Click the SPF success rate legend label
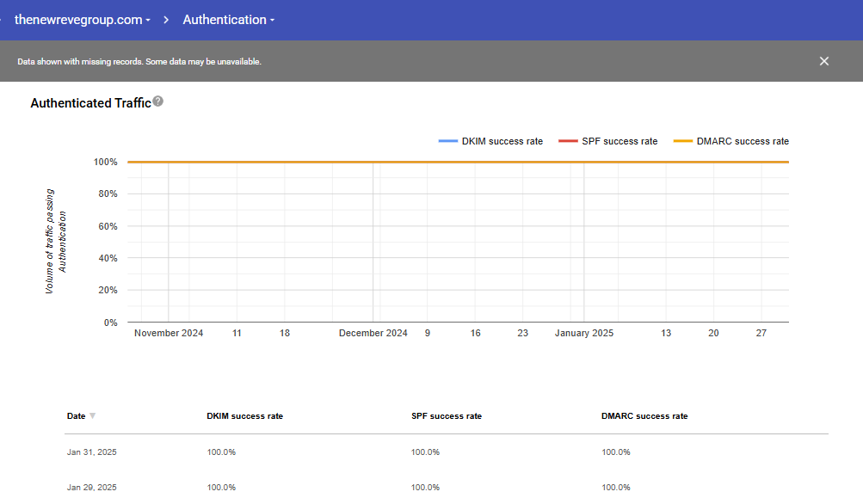 (620, 141)
